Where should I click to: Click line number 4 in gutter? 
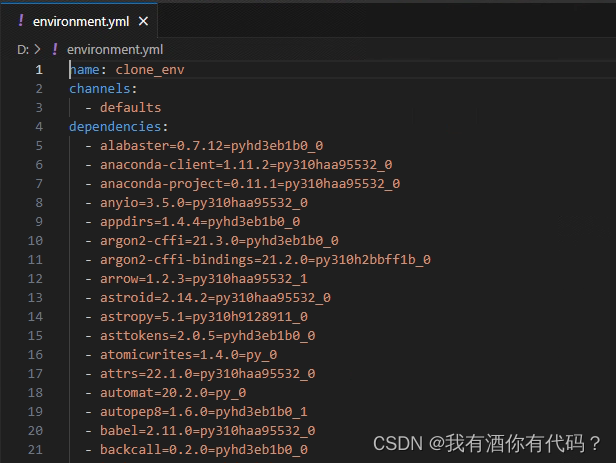coord(39,127)
